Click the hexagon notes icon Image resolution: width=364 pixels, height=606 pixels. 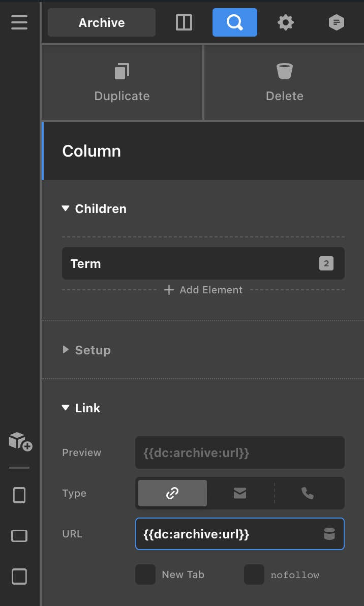click(x=336, y=22)
